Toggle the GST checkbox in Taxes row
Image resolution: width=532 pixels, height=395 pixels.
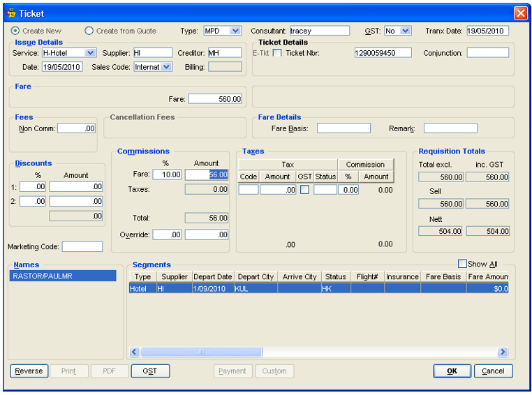pos(304,190)
